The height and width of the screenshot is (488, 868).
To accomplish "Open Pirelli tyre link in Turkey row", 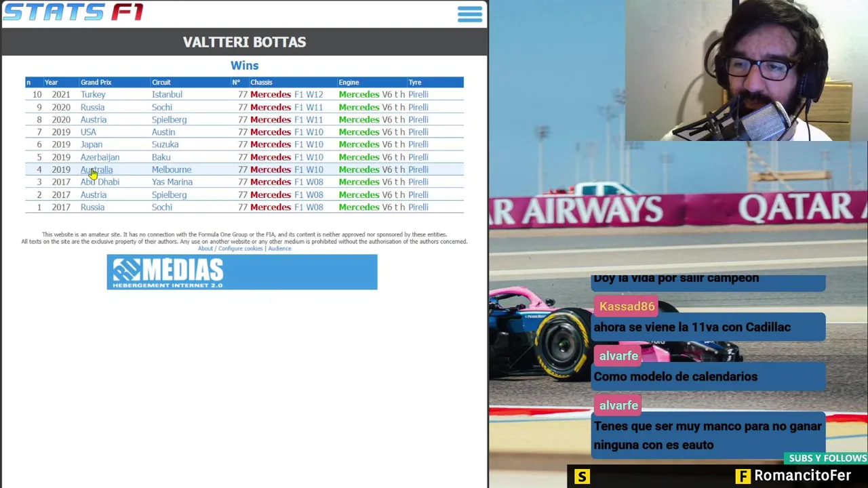I will pos(418,94).
